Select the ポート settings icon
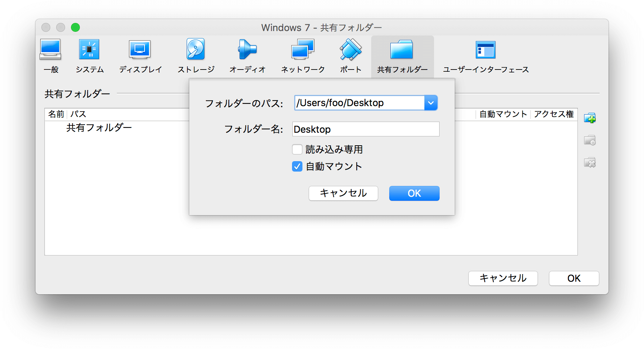644x349 pixels. [350, 55]
